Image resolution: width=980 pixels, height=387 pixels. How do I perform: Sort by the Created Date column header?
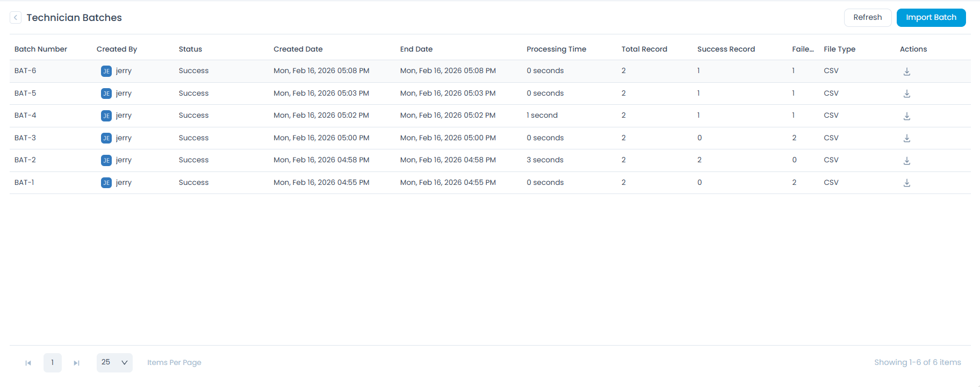point(298,49)
